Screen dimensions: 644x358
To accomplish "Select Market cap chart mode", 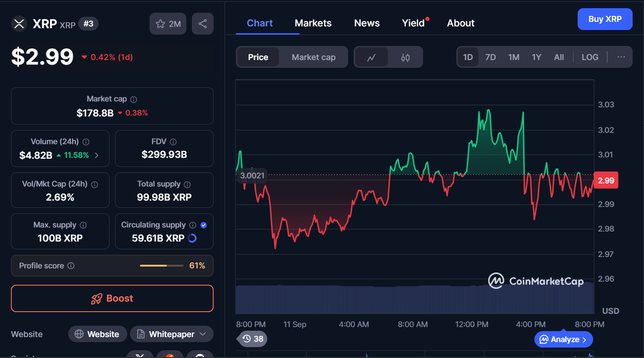I will click(314, 57).
